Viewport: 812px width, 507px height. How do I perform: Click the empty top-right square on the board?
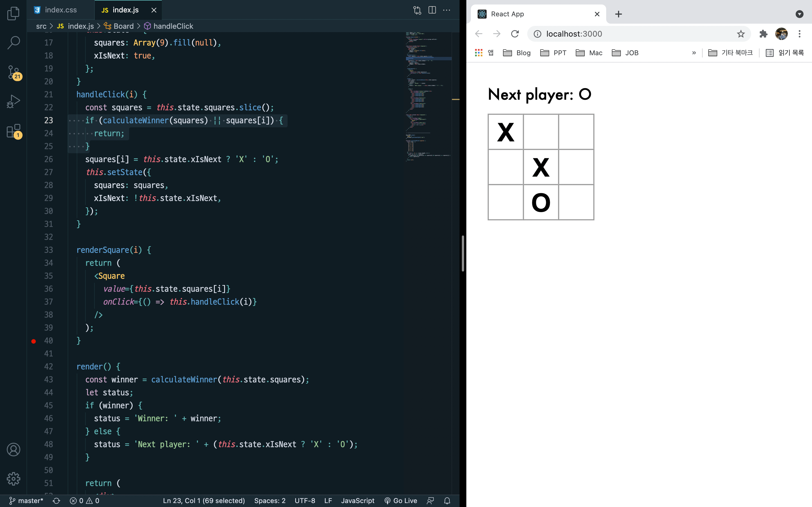576,132
